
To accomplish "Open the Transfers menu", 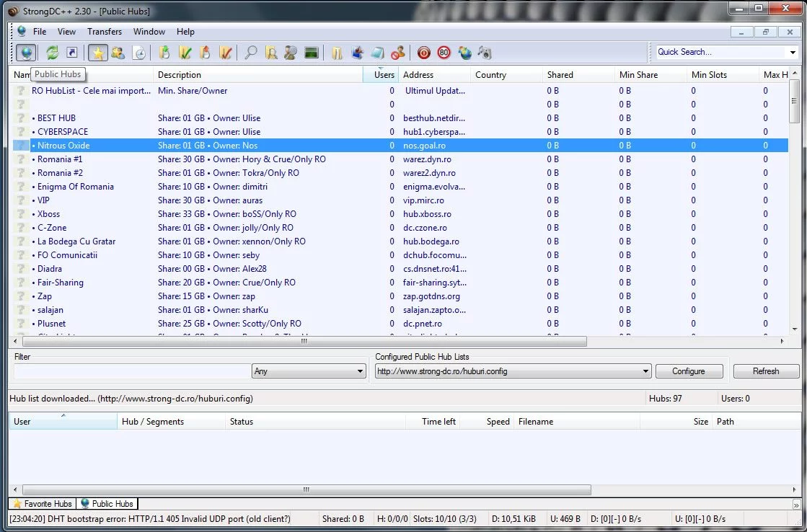I will click(x=105, y=32).
